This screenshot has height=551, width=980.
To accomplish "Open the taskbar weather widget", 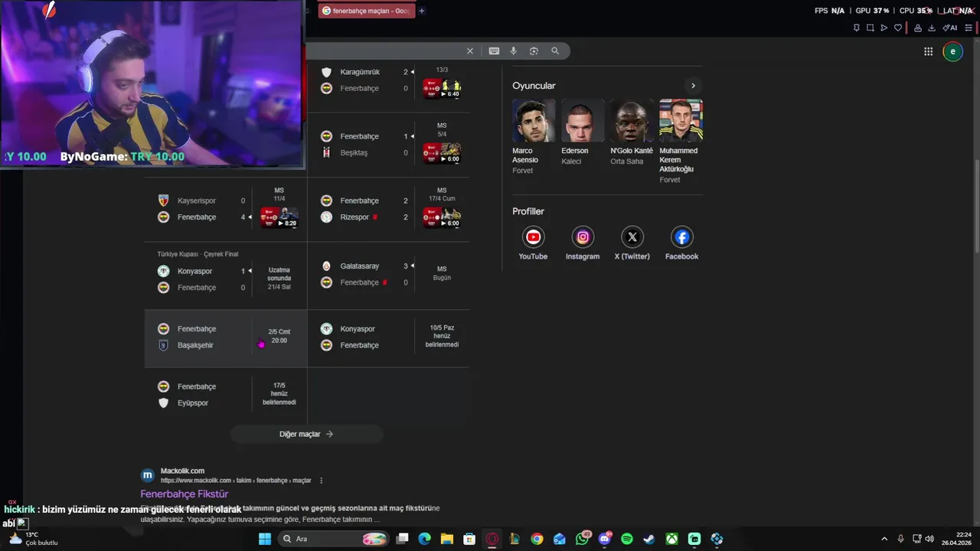I will coord(32,539).
